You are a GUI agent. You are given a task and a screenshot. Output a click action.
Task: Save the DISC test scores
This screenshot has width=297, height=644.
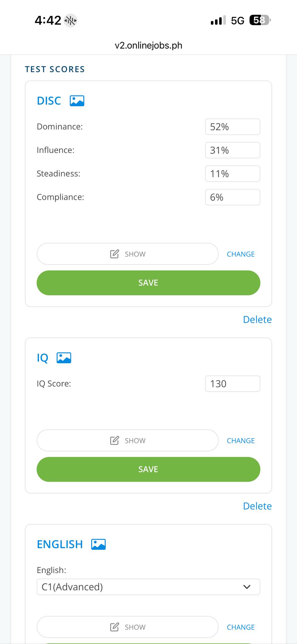[x=148, y=283]
